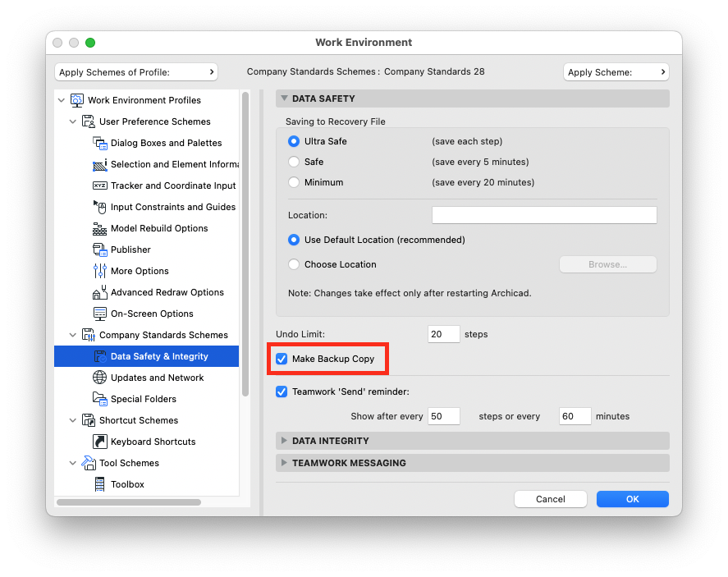Screen dimensions: 728x577
Task: Click the tree vertical scrollbar
Action: tap(245, 244)
